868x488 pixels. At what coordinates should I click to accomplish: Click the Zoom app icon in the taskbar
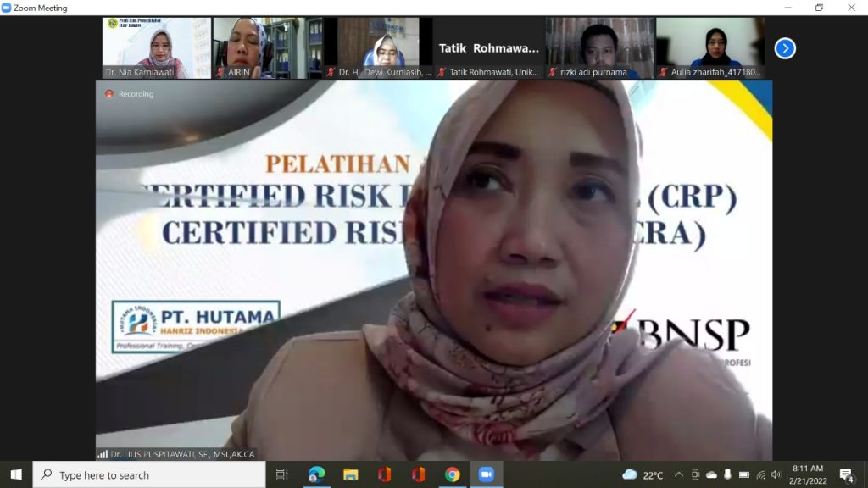click(486, 474)
